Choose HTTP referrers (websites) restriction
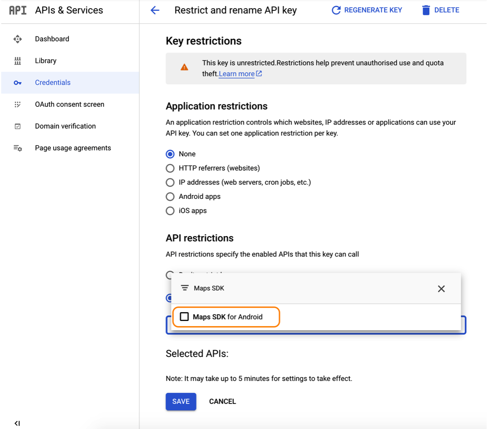This screenshot has width=504, height=429. click(170, 168)
